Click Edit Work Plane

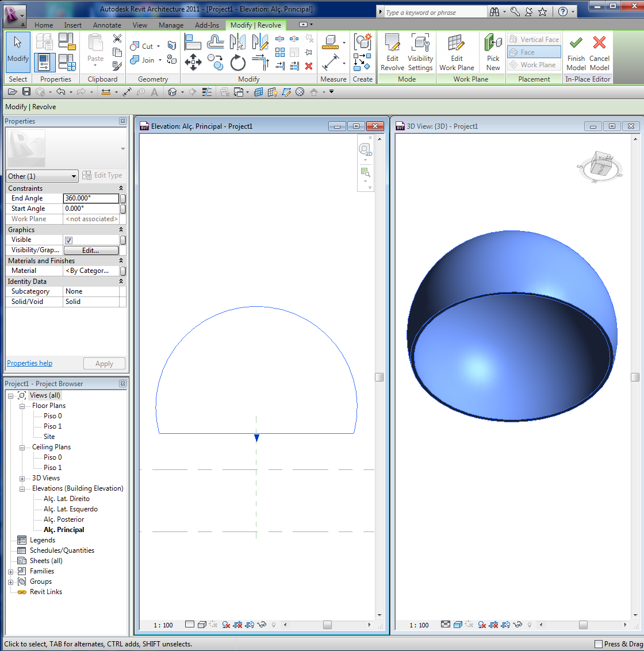[x=457, y=52]
